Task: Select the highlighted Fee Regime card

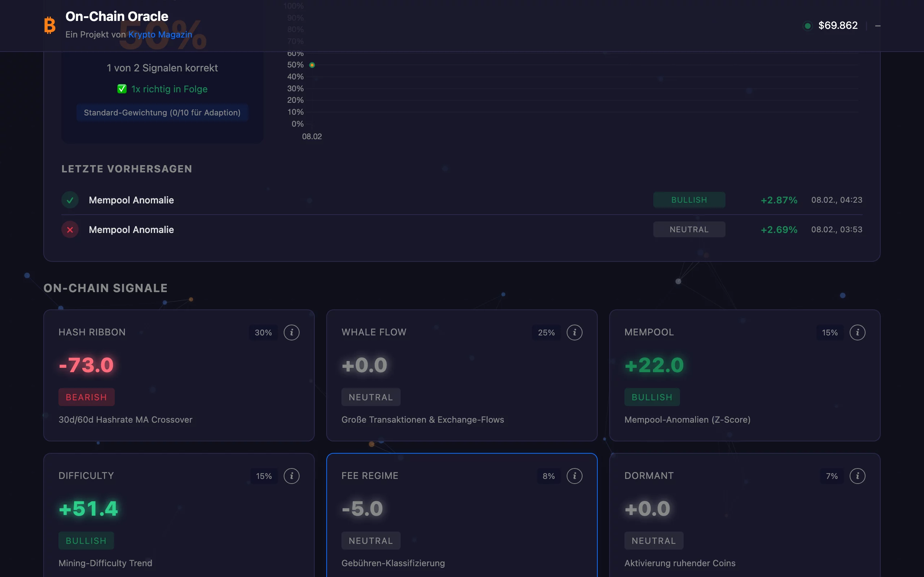Action: pyautogui.click(x=462, y=511)
